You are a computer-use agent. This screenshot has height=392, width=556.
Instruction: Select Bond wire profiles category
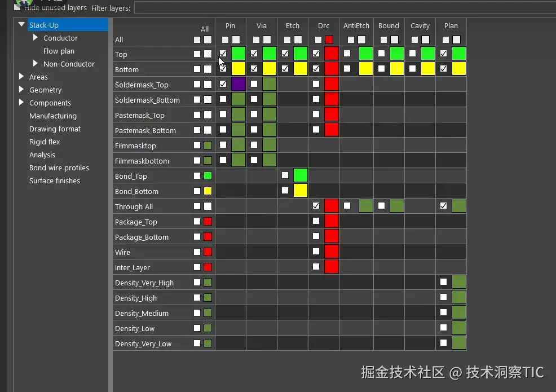pos(59,168)
